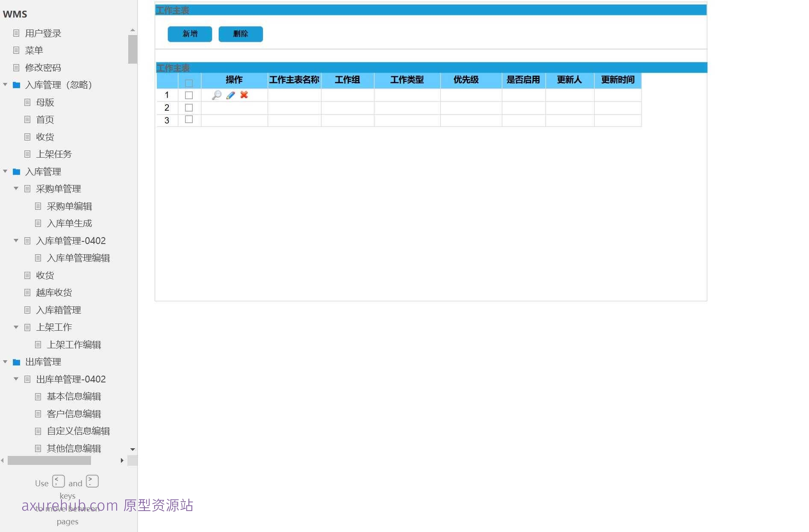
Task: Click the document icon beside 越库收货
Action: (x=27, y=292)
